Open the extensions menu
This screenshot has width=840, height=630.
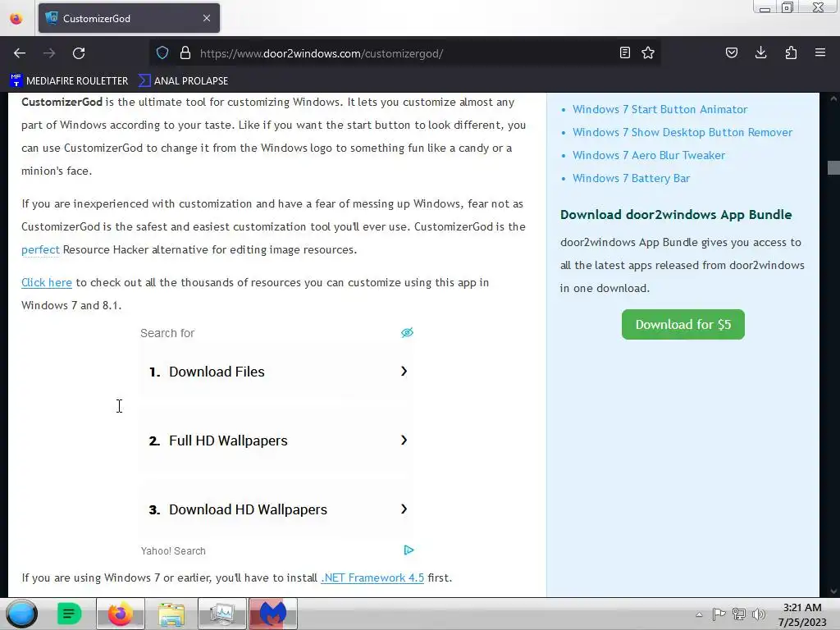791,52
